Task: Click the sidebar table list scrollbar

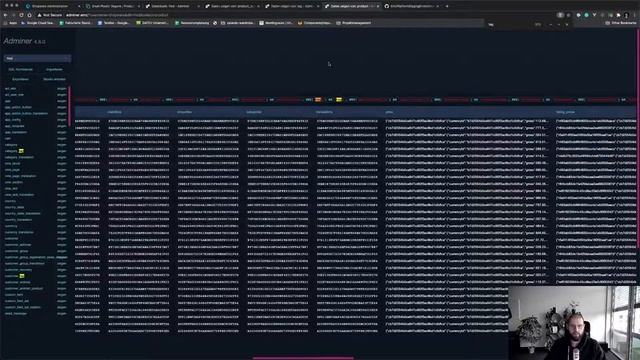Action: tap(69, 106)
